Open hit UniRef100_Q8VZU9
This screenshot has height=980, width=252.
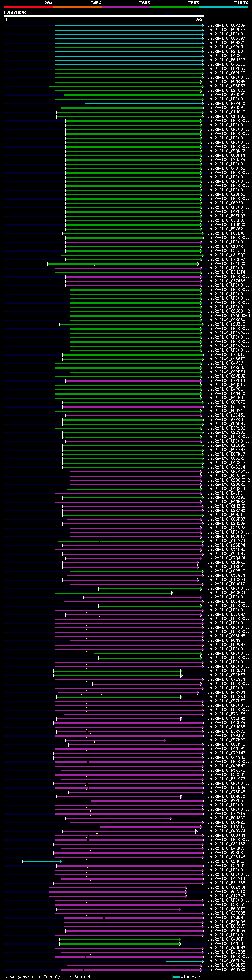pyautogui.click(x=226, y=26)
